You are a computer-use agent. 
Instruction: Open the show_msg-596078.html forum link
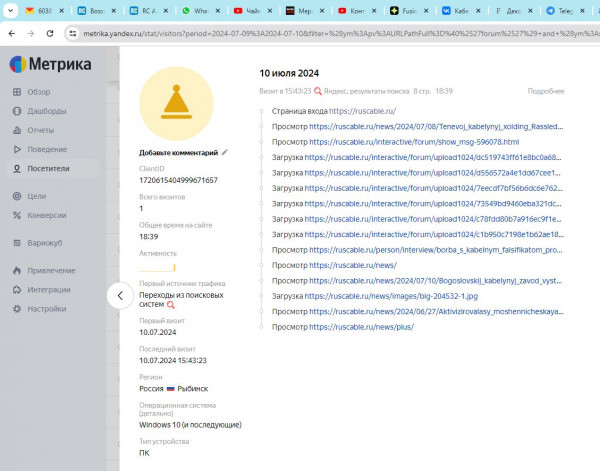pyautogui.click(x=427, y=142)
